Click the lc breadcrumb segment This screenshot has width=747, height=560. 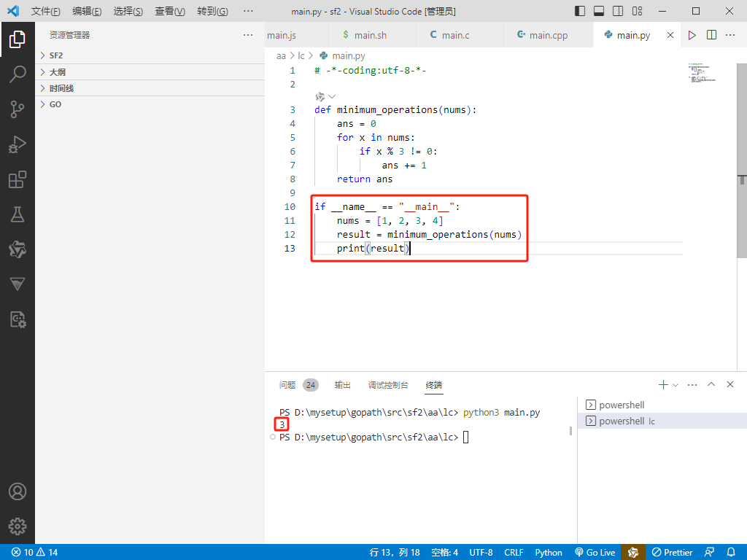(x=301, y=55)
